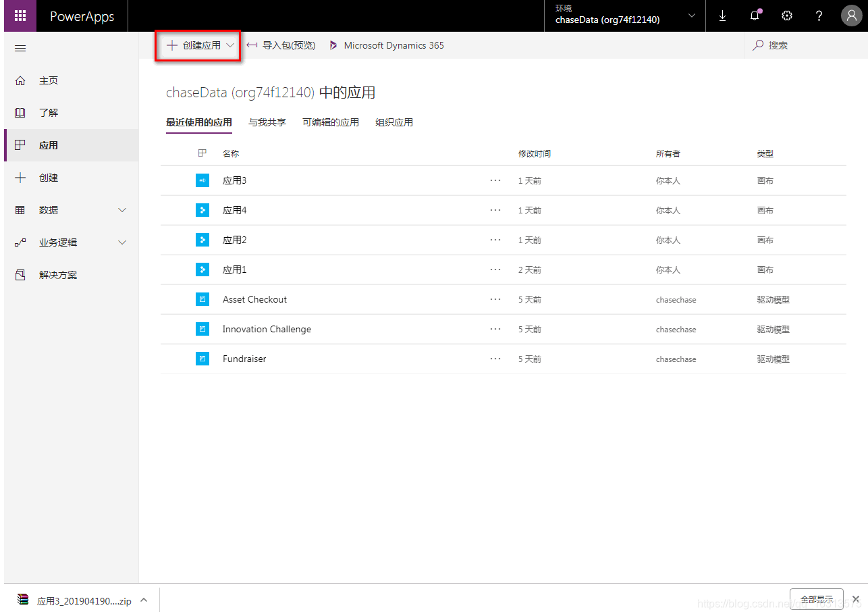Open more options for Fundraiser
Viewport: 868px width, 616px height.
tap(495, 359)
